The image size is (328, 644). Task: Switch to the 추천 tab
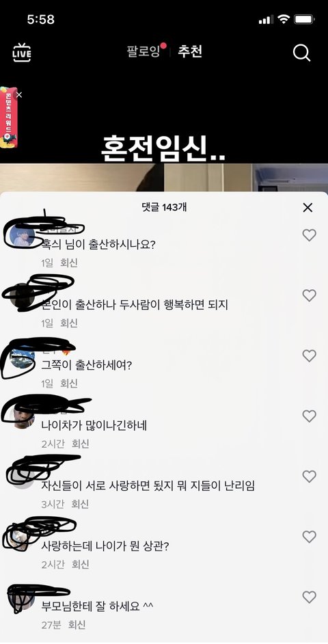pyautogui.click(x=190, y=52)
